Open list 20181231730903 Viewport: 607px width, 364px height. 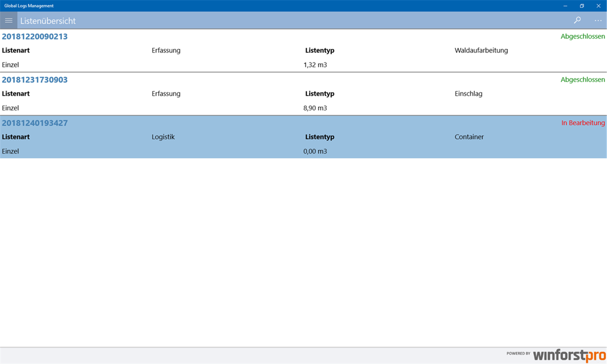(34, 80)
